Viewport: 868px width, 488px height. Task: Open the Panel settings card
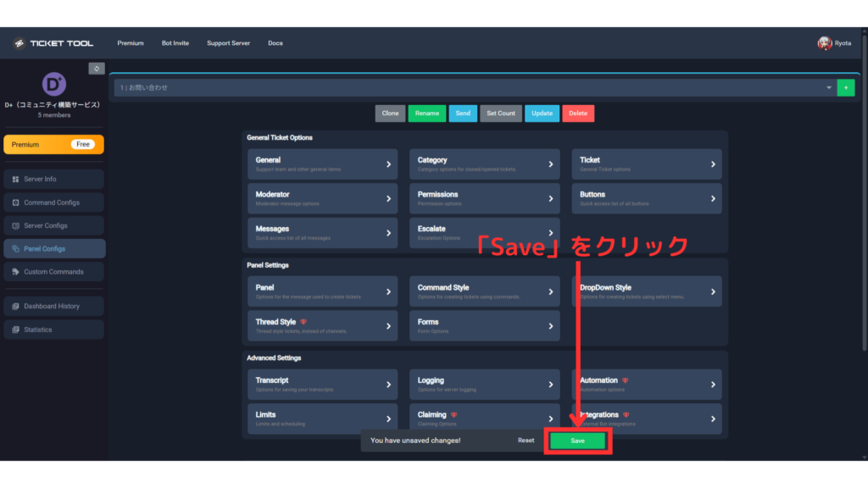(x=322, y=291)
